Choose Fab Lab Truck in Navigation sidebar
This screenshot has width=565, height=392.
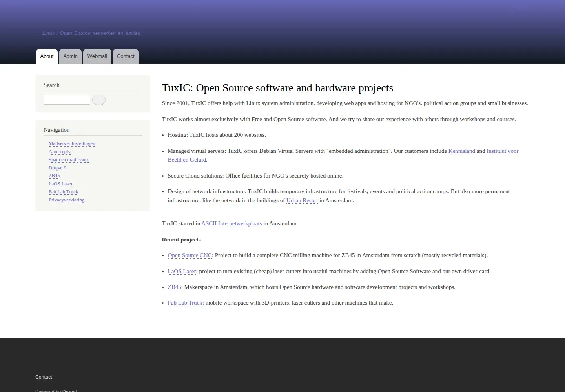tap(63, 192)
